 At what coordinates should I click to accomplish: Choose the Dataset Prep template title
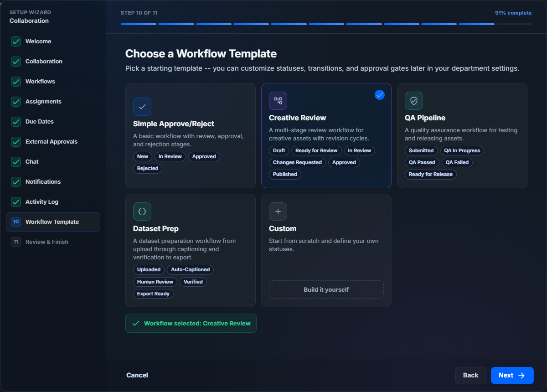pyautogui.click(x=156, y=229)
